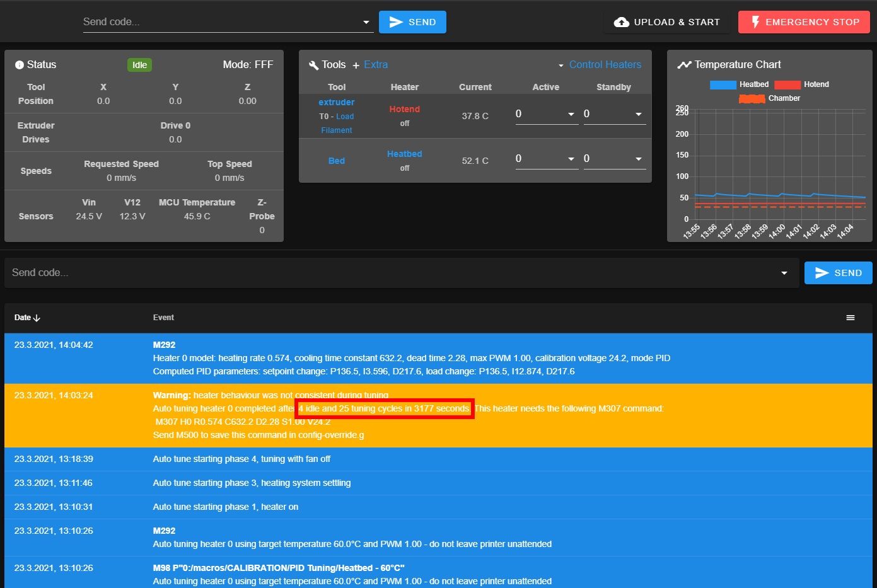This screenshot has width=877, height=588.
Task: Click bed current temperature 52.1 C
Action: click(x=475, y=161)
